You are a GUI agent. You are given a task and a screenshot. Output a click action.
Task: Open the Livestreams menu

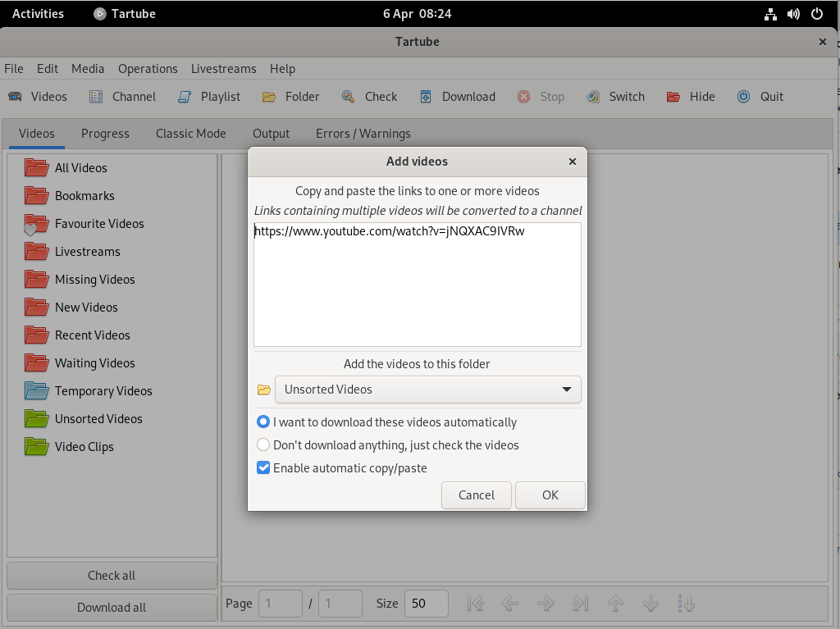click(223, 69)
